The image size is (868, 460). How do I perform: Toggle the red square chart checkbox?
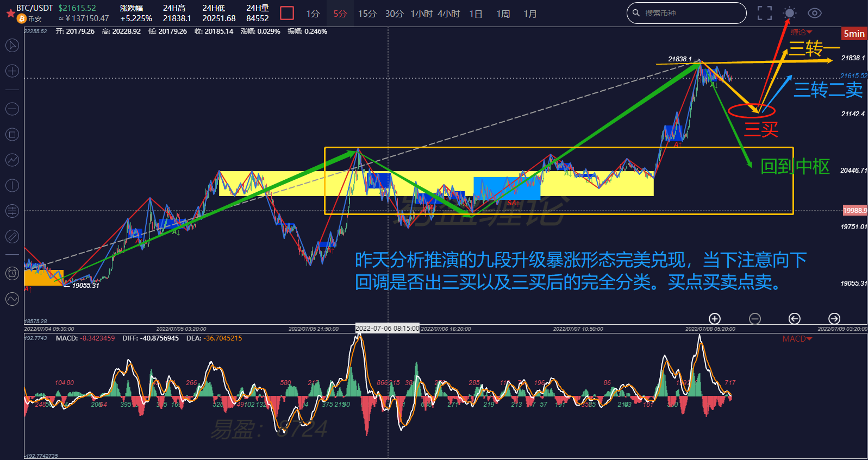point(287,13)
